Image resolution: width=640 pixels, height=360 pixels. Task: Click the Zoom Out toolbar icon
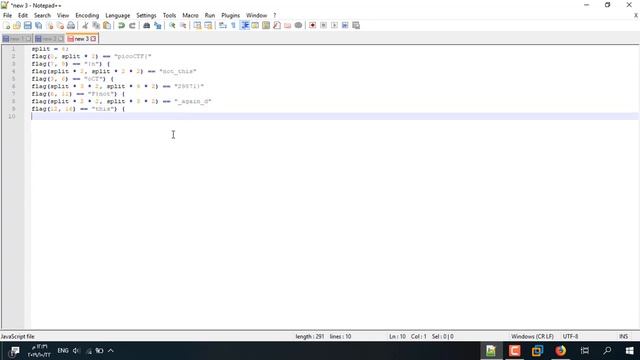point(183,25)
